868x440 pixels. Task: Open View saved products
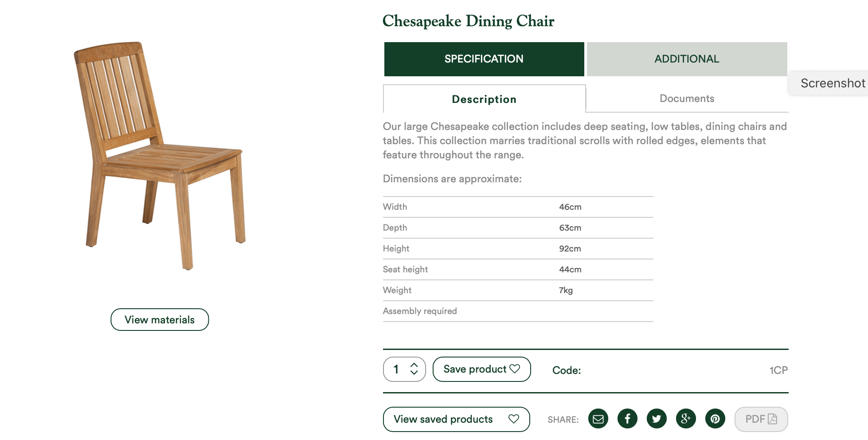457,419
